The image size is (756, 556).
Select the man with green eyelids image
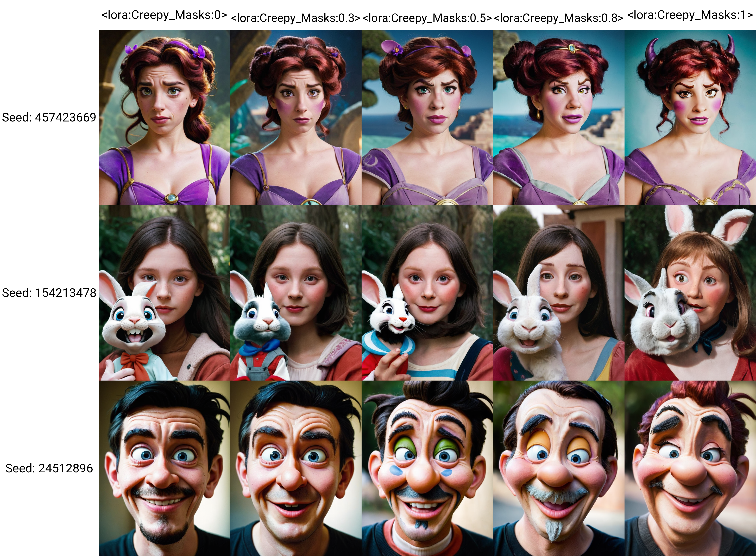[427, 468]
